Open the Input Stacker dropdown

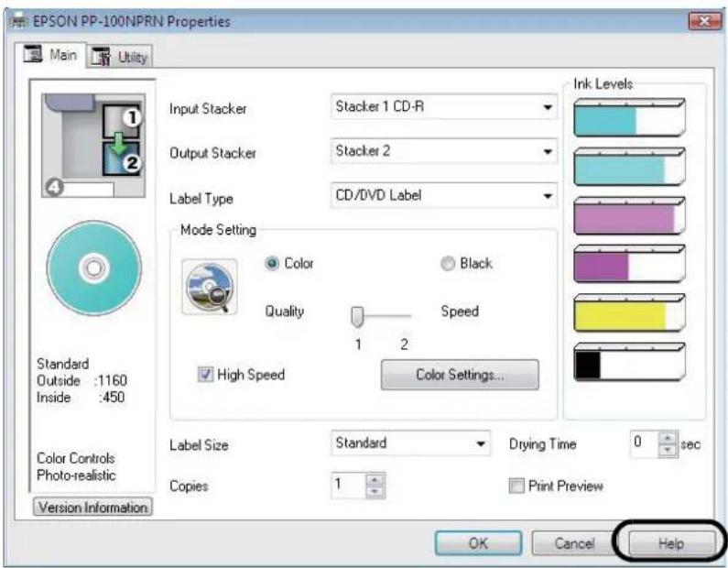(x=443, y=107)
